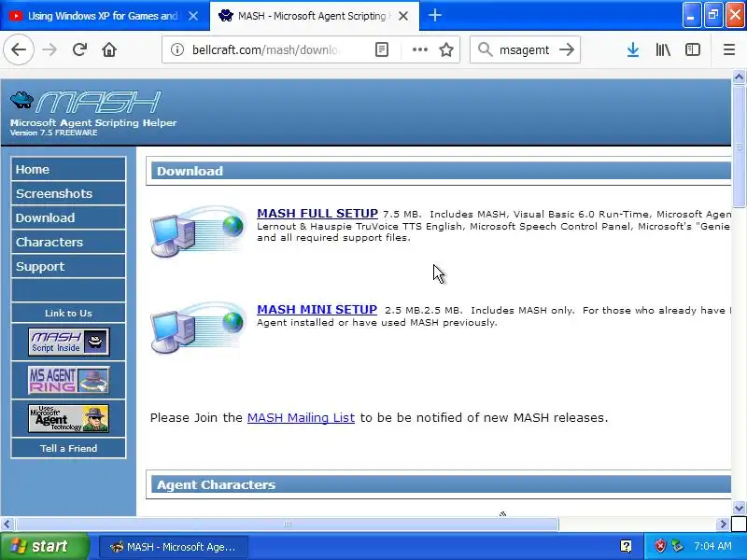Open the MASH Mailing List link
This screenshot has height=560, width=747.
(x=301, y=417)
